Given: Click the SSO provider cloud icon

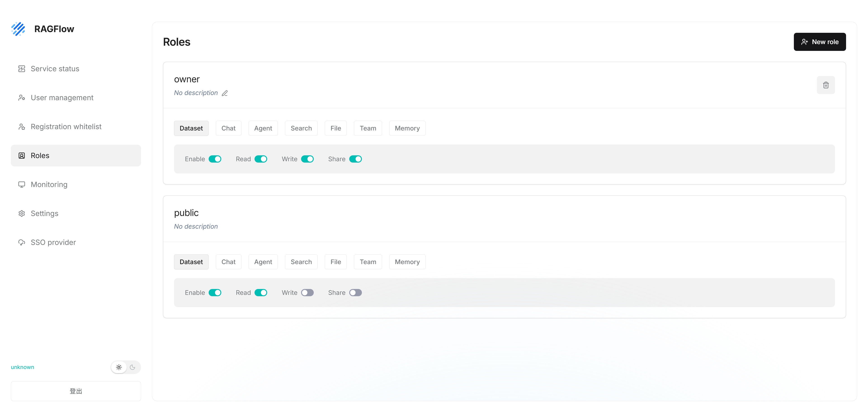Looking at the screenshot, I should point(21,243).
